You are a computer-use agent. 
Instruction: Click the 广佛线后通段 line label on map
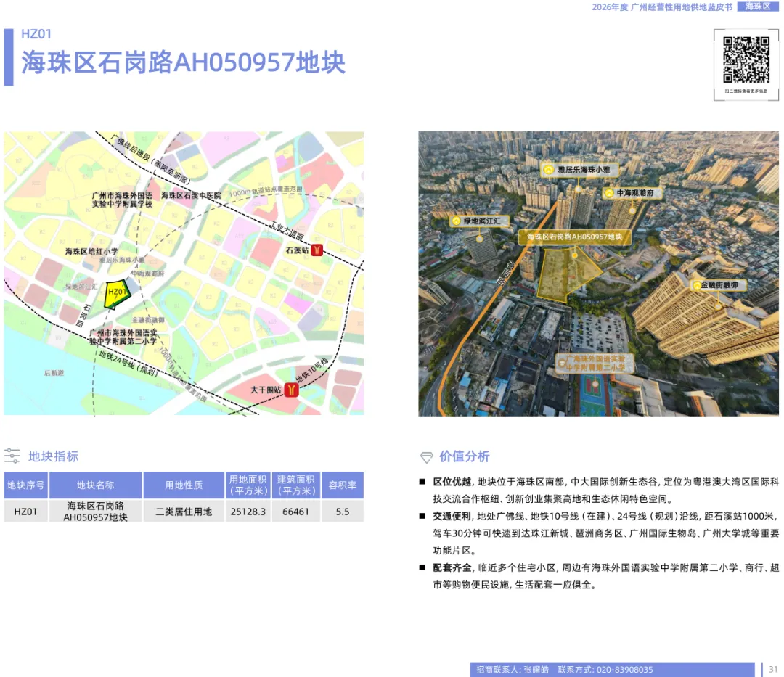(150, 159)
